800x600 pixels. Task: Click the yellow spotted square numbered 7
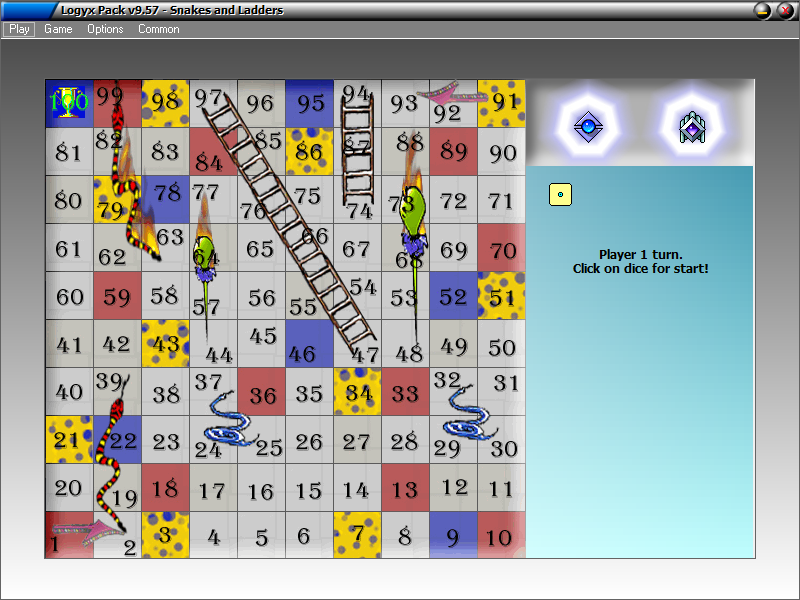(357, 535)
